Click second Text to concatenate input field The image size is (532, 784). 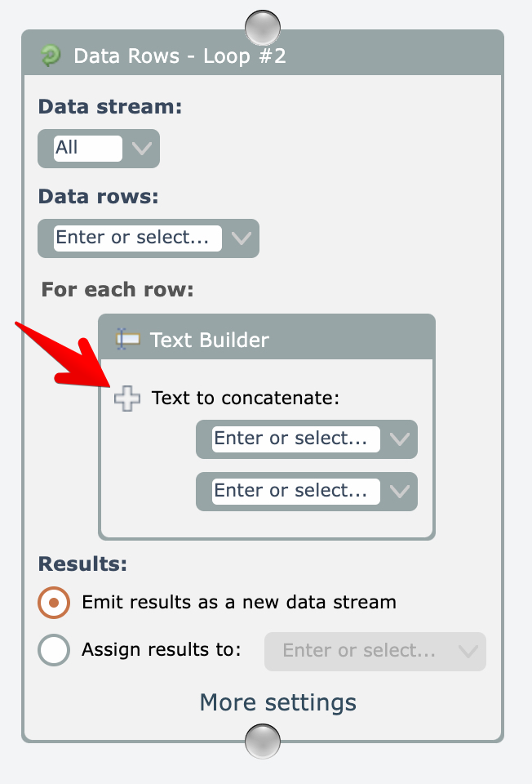tap(295, 491)
